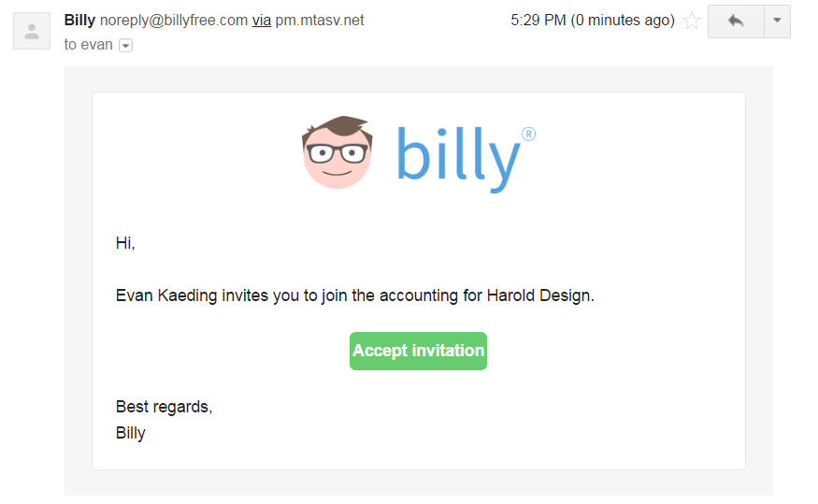The image size is (818, 504).
Task: Click the 'Billy' signature at the bottom
Action: point(130,433)
